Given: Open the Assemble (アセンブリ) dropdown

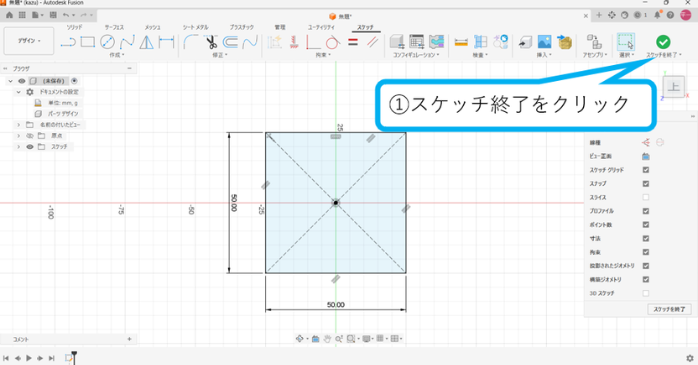Looking at the screenshot, I should coord(595,55).
